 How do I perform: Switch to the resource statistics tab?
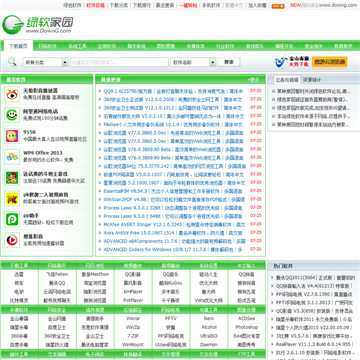point(312,80)
